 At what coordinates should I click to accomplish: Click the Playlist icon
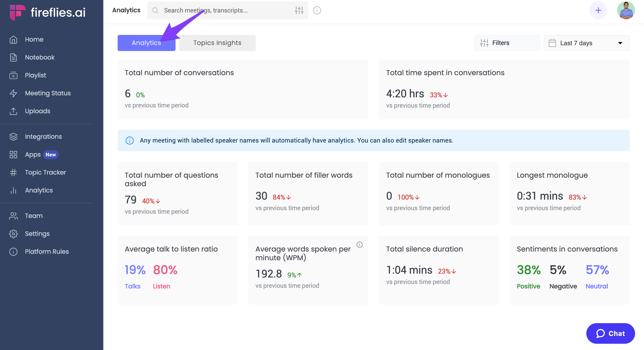click(x=13, y=75)
